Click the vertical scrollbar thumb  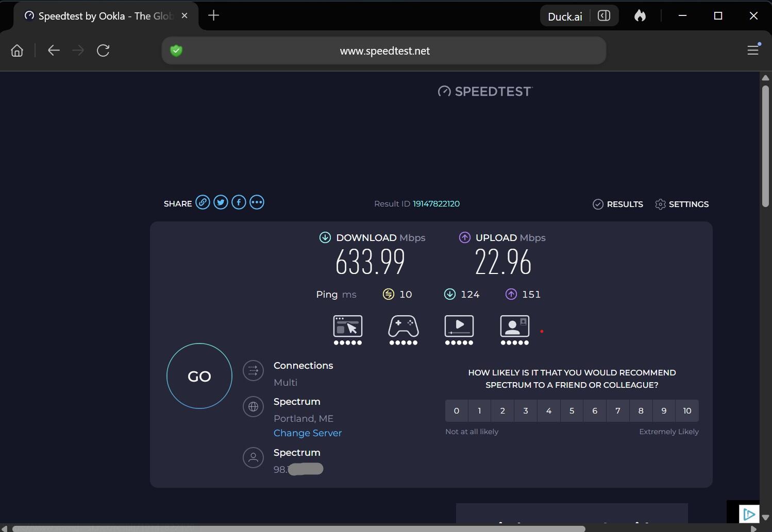click(x=765, y=146)
